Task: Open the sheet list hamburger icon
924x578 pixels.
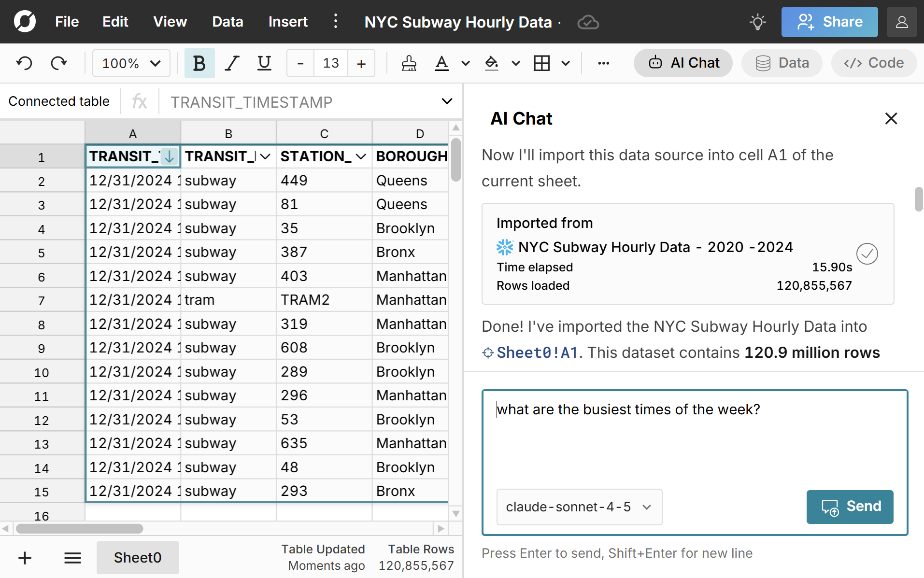Action: 72,558
